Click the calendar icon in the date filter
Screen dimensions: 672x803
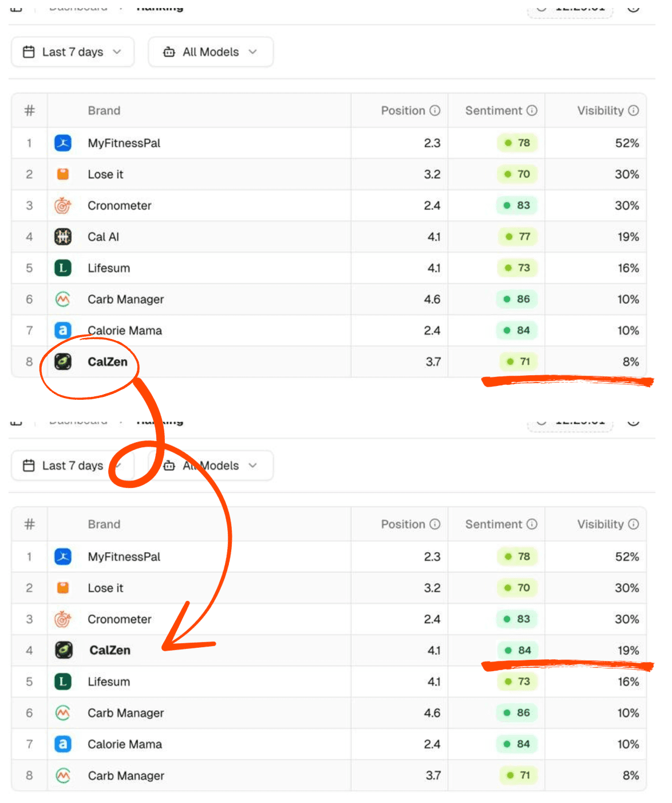click(x=27, y=52)
